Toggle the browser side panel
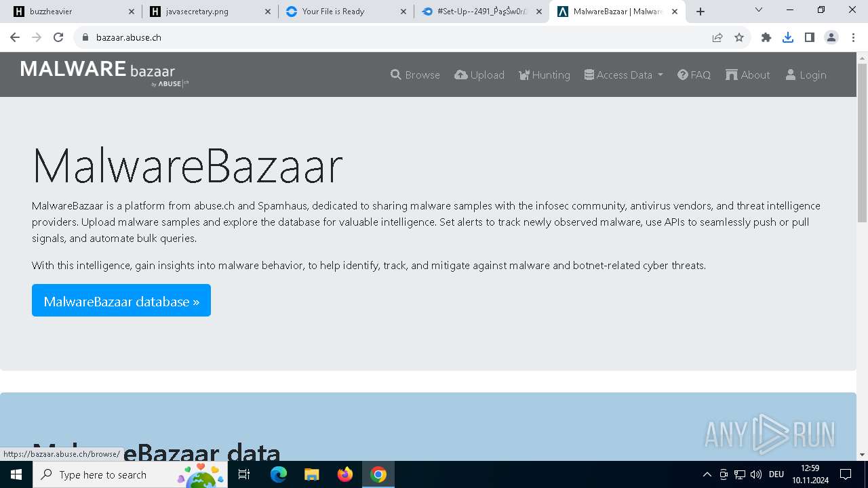Screen dimensions: 868x488 [810, 37]
